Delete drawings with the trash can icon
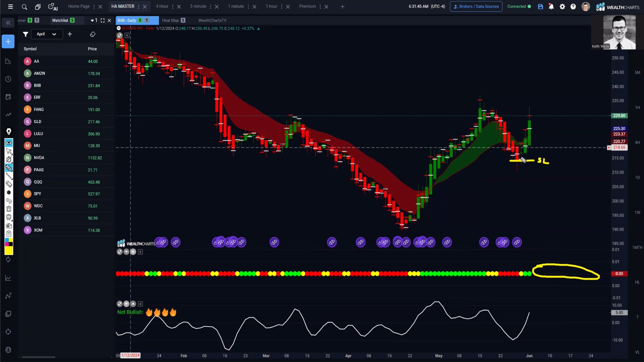Viewport: 644px width, 362px height. pos(9,209)
